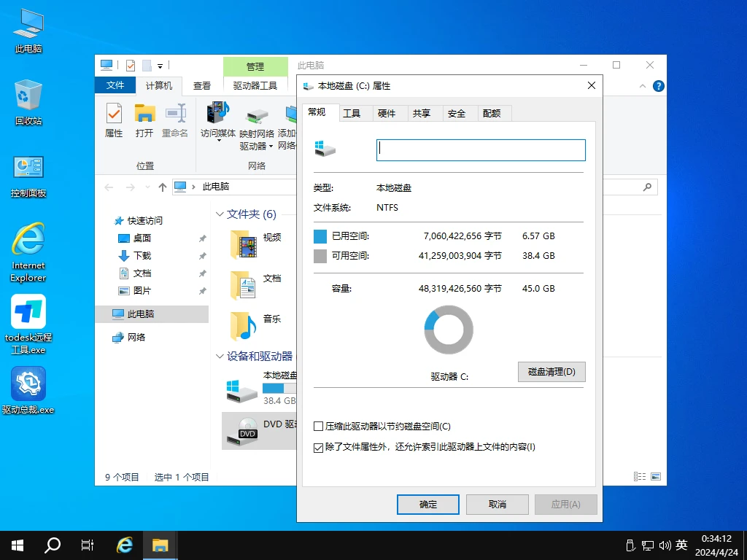This screenshot has height=560, width=747.
Task: Click the 磁盘清理(D) button
Action: tap(551, 371)
